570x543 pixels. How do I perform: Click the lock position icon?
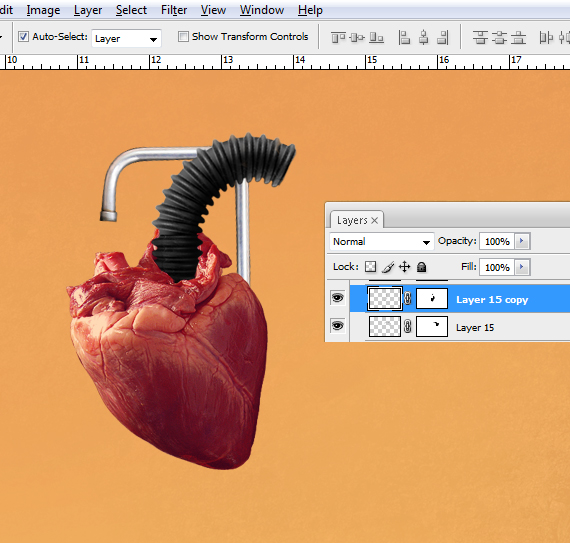point(404,267)
